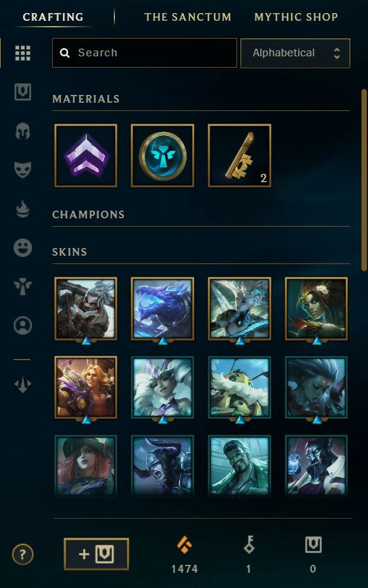Filter loot by ward skins icon
The width and height of the screenshot is (368, 588).
(23, 287)
